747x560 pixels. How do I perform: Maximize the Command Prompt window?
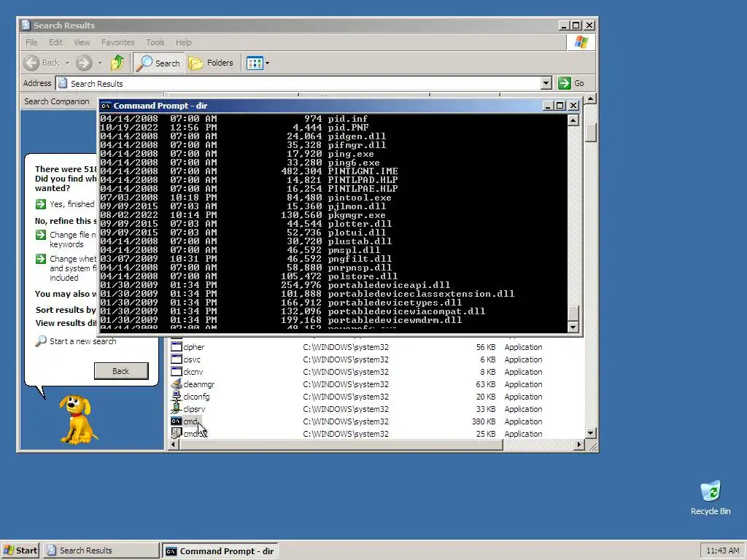click(x=560, y=106)
